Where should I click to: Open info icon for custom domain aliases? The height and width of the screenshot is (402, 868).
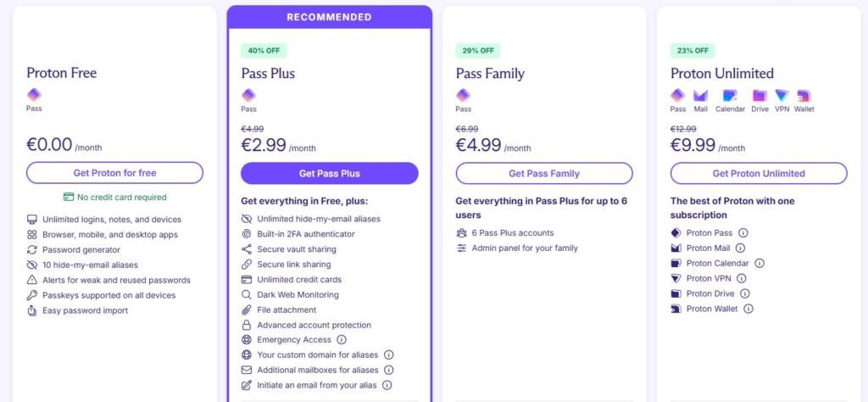click(x=388, y=355)
